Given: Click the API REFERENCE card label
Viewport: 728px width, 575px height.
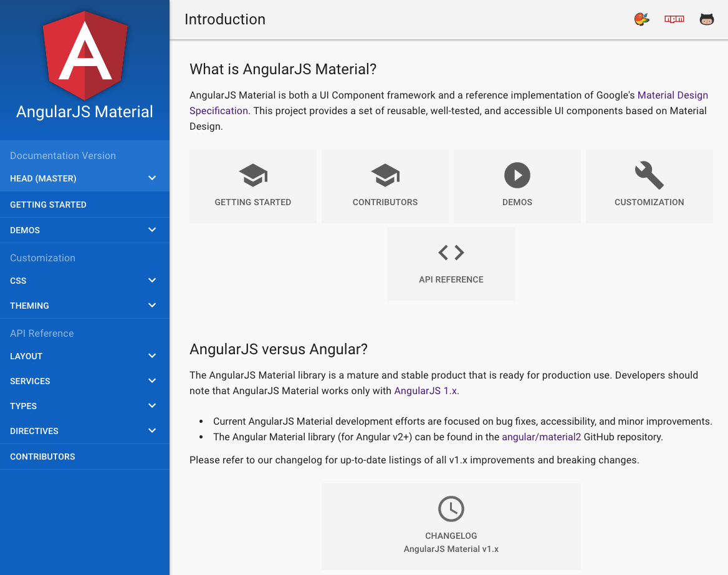Looking at the screenshot, I should (451, 279).
